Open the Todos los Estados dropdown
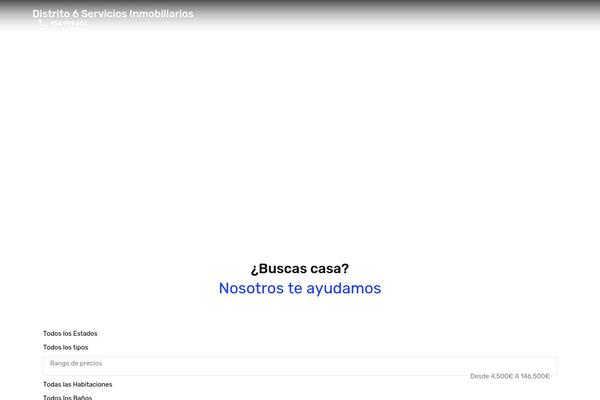Viewport: 600px width, 400px height. pos(70,333)
